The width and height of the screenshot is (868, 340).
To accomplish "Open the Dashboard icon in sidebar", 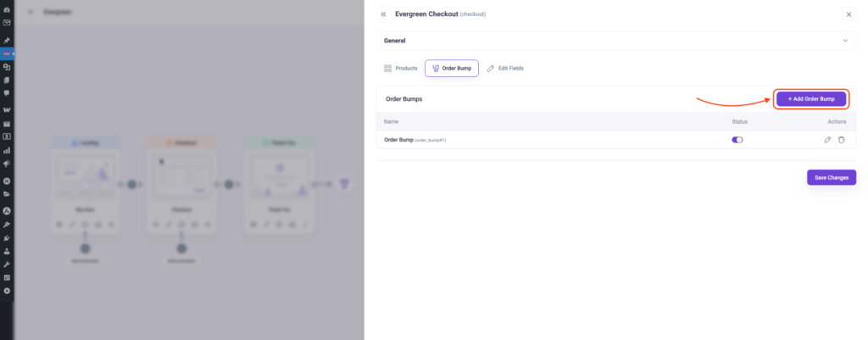I will [7, 9].
